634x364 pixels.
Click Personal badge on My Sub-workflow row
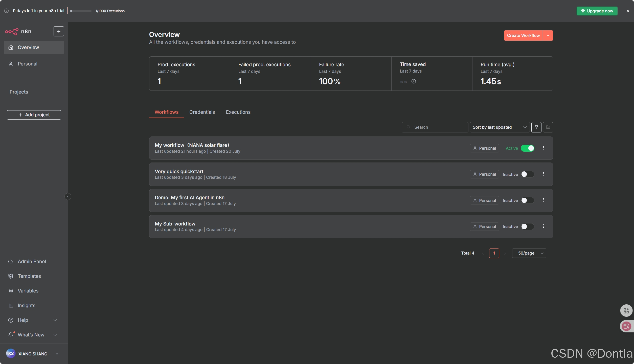[484, 227]
